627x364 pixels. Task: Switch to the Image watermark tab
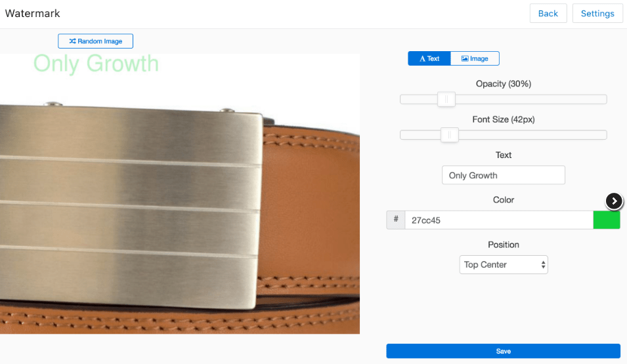(475, 58)
